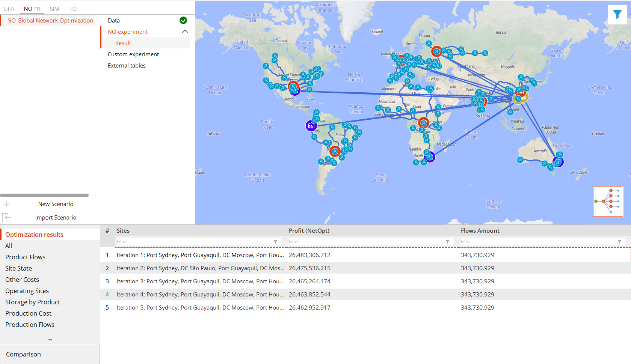Click the network graph thumbnail icon

click(608, 202)
